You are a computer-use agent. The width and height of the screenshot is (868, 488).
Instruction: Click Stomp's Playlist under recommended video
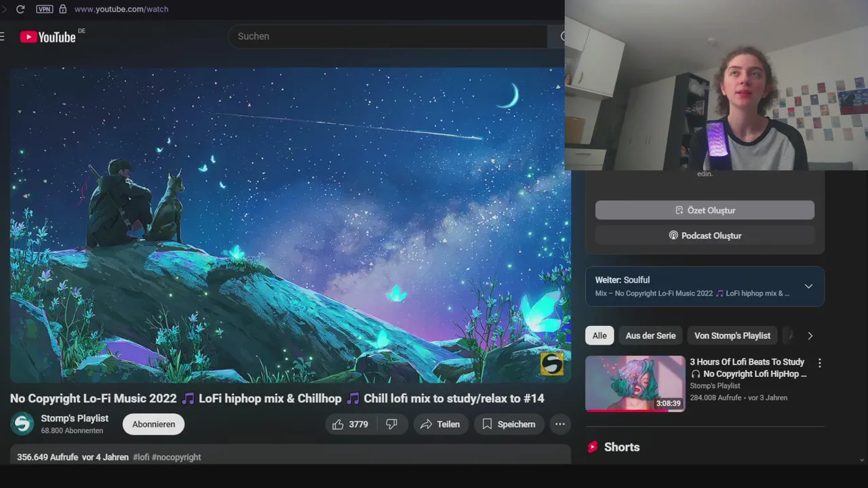click(x=715, y=386)
